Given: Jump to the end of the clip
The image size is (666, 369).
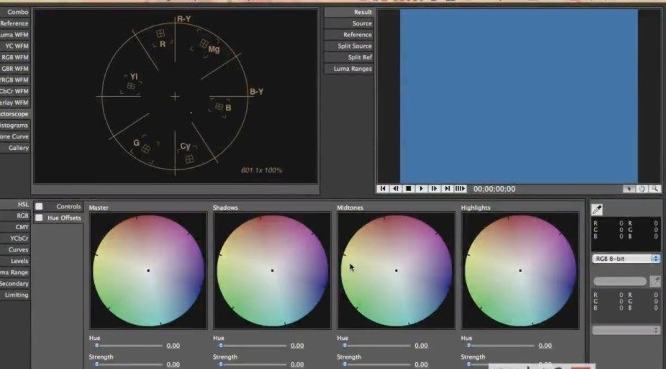Looking at the screenshot, I should point(447,189).
